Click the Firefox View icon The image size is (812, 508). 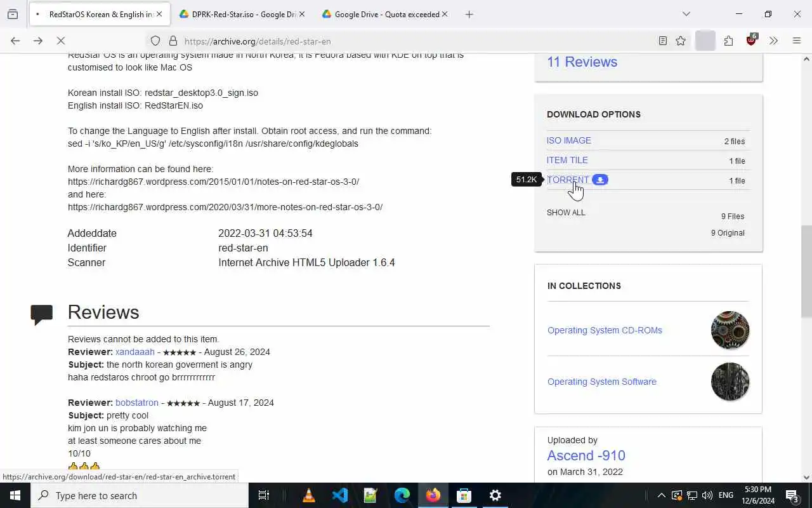pos(13,14)
